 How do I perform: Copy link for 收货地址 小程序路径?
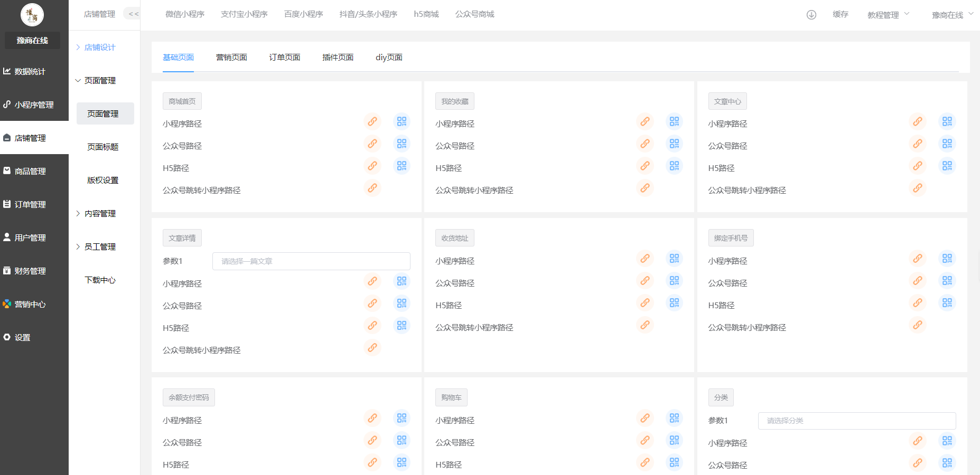tap(645, 259)
